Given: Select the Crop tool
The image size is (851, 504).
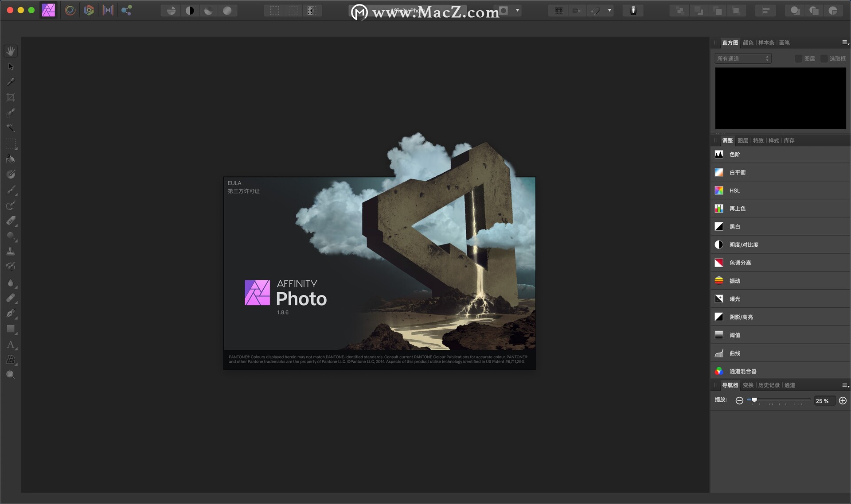Looking at the screenshot, I should (11, 97).
